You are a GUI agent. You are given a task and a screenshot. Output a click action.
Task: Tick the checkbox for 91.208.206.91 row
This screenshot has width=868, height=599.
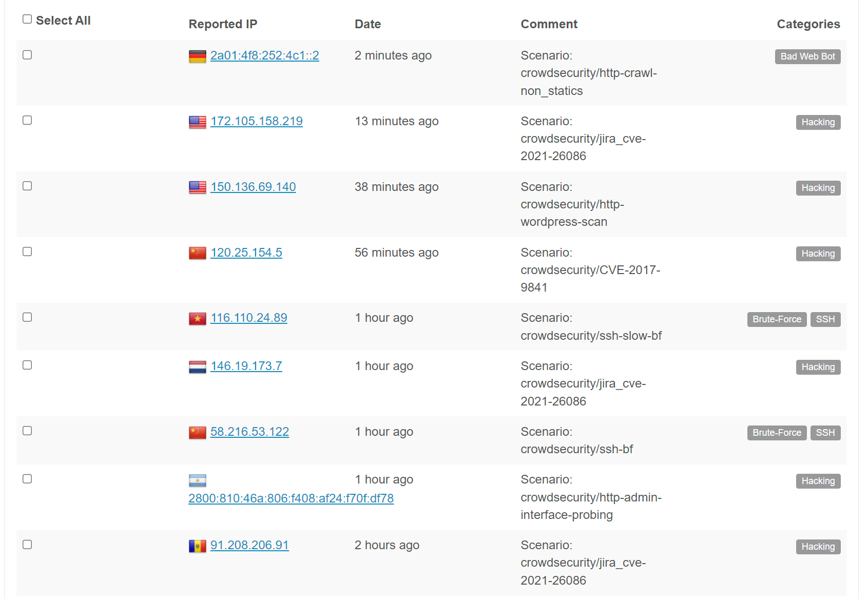click(x=27, y=545)
